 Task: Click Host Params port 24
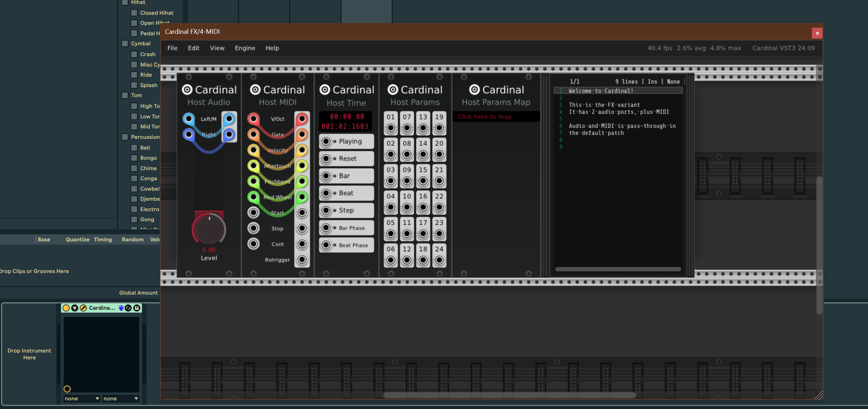coord(439,260)
